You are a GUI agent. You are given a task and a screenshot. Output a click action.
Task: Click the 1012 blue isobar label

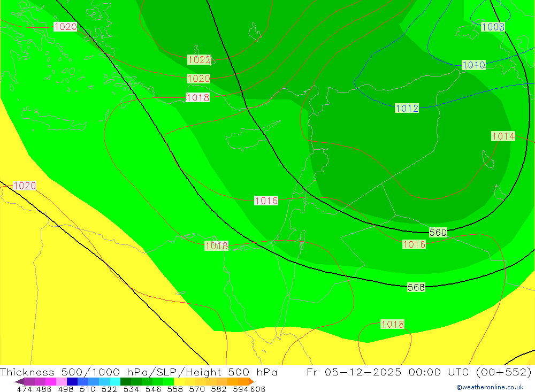407,108
